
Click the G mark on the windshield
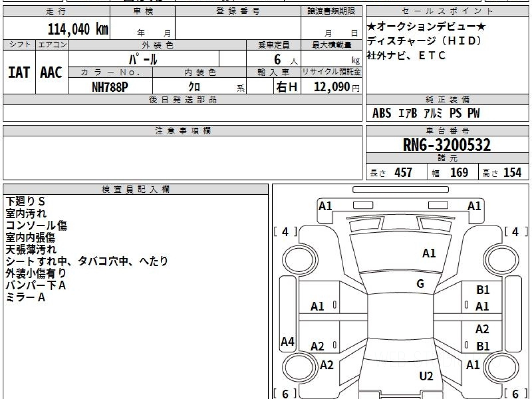420,284
